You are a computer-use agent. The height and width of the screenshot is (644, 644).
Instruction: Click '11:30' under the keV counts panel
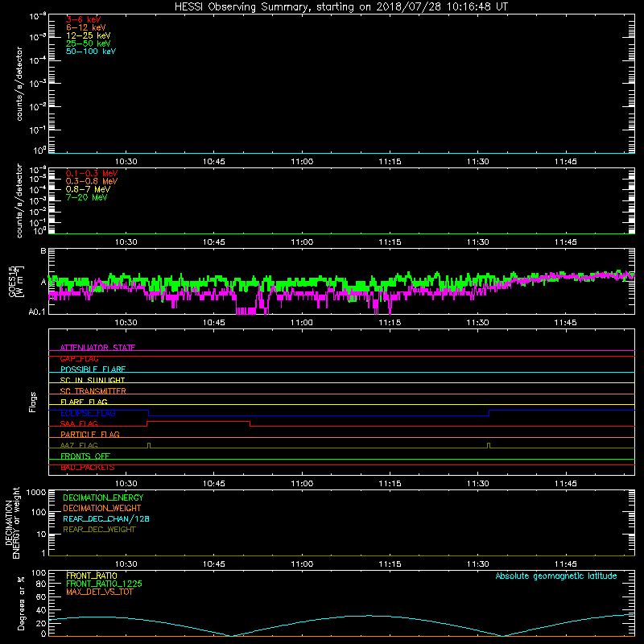(477, 162)
